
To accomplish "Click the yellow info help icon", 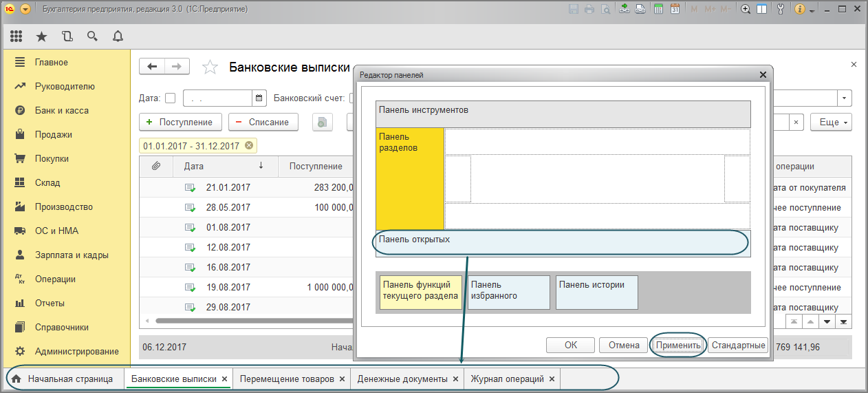I will (800, 10).
